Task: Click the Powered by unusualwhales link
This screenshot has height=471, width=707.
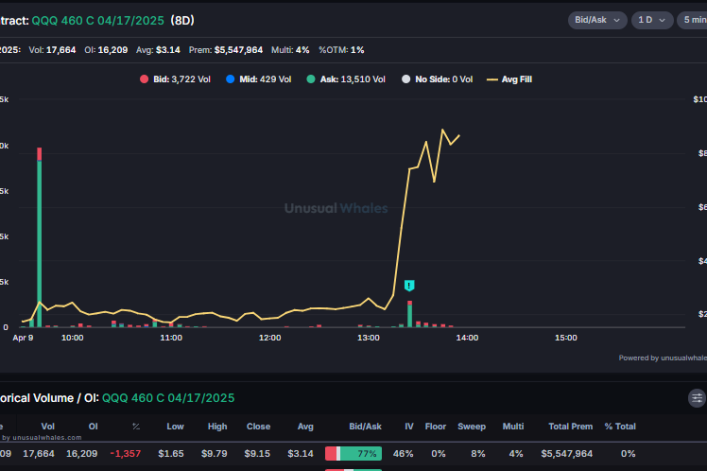Action: 663,358
